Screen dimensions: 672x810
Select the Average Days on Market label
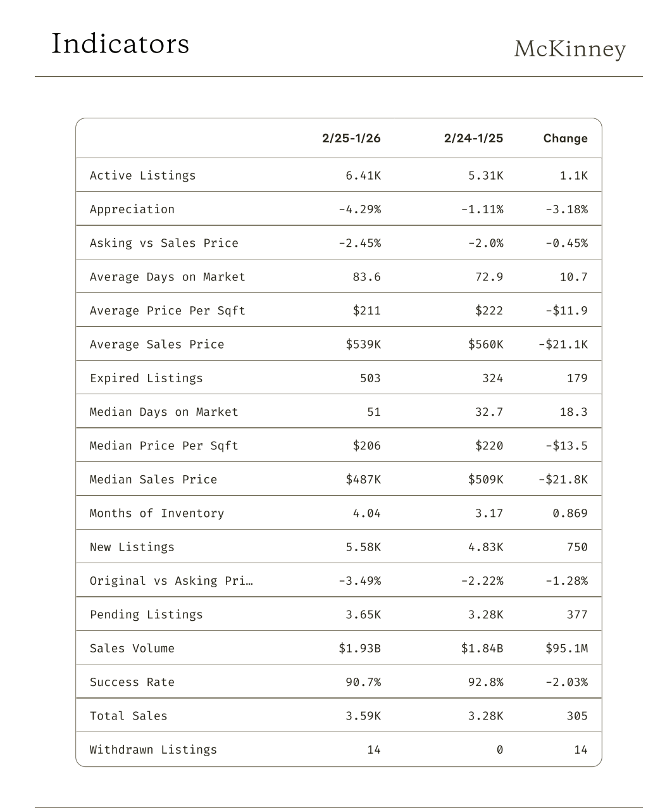click(167, 277)
